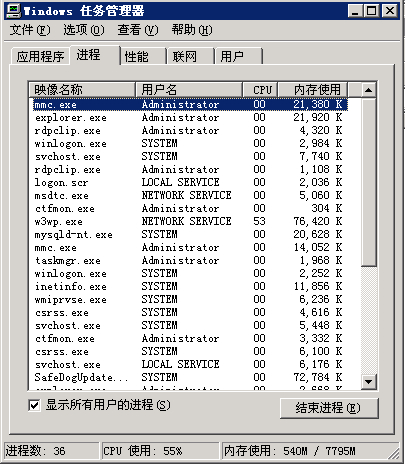The width and height of the screenshot is (405, 464).
Task: Click the CPU 使用: 55% status panel
Action: [160, 451]
